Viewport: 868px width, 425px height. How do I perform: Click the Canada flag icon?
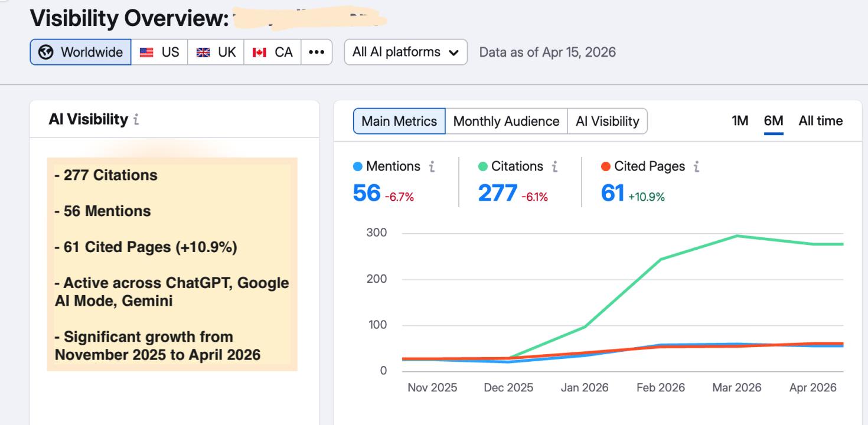[x=259, y=52]
